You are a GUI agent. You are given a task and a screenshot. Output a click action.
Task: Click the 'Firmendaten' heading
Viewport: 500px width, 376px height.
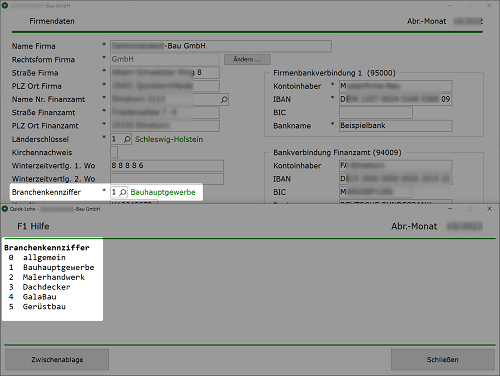(x=52, y=21)
